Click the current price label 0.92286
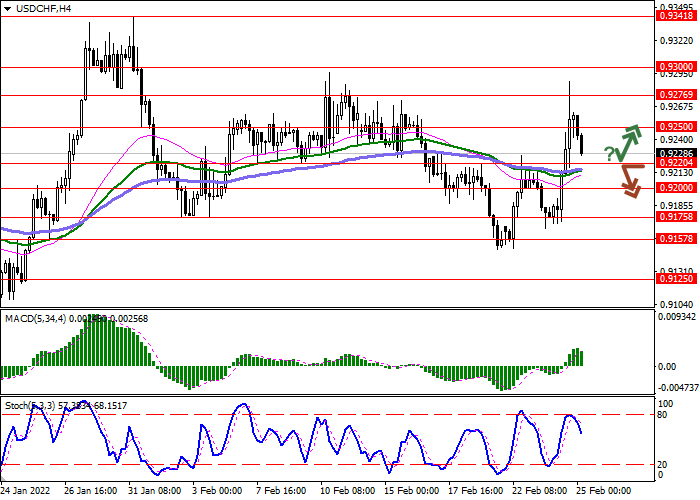 click(x=676, y=154)
